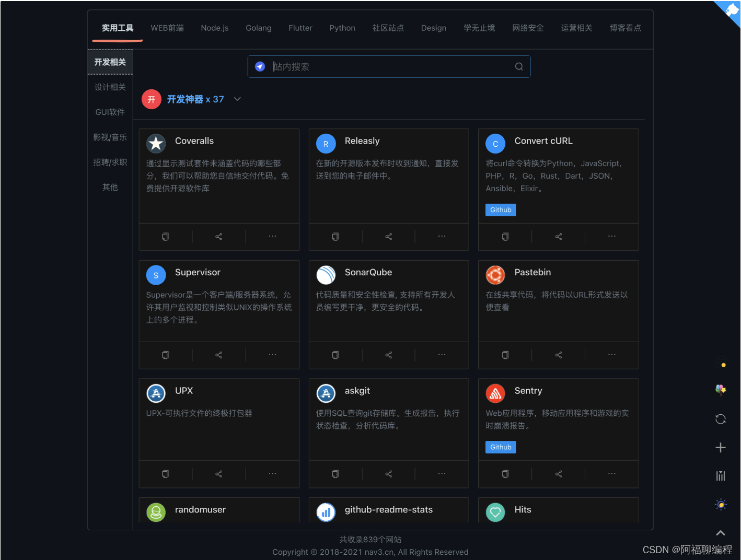Screen dimensions: 741x560
Task: Toggle the balloon celebration sidebar icon
Action: pyautogui.click(x=721, y=390)
